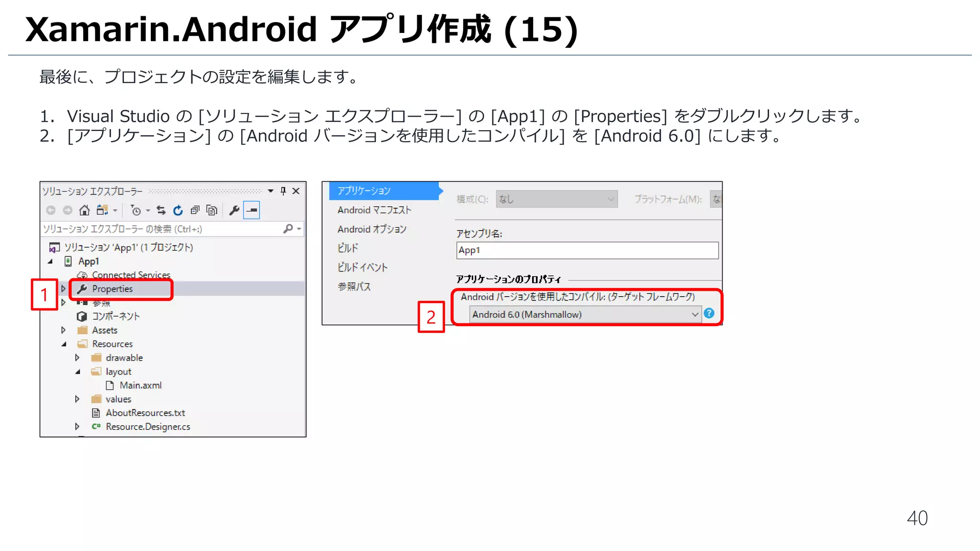Click the wrench icon beside Properties node
The width and height of the screenshot is (980, 551).
click(82, 289)
